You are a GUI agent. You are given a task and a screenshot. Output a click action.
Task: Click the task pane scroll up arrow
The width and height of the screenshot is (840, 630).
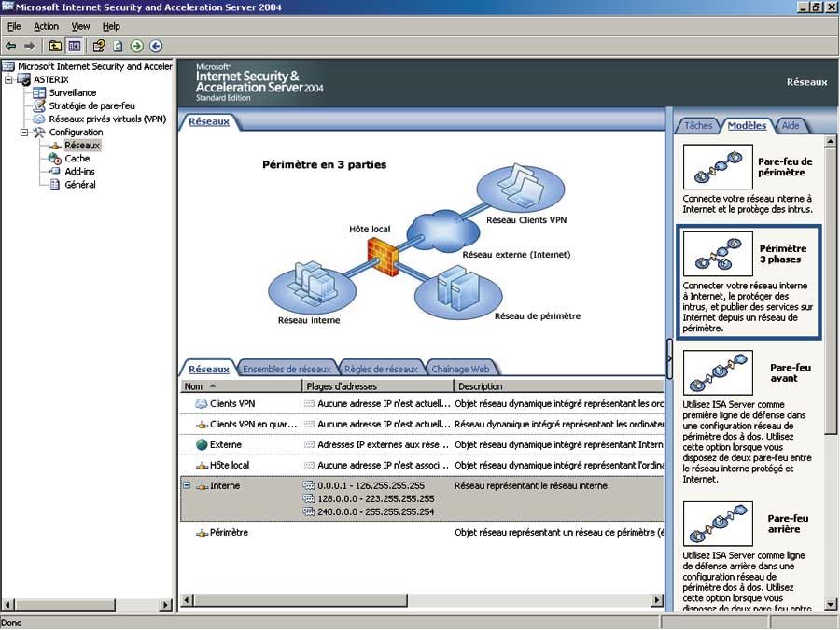coord(830,141)
